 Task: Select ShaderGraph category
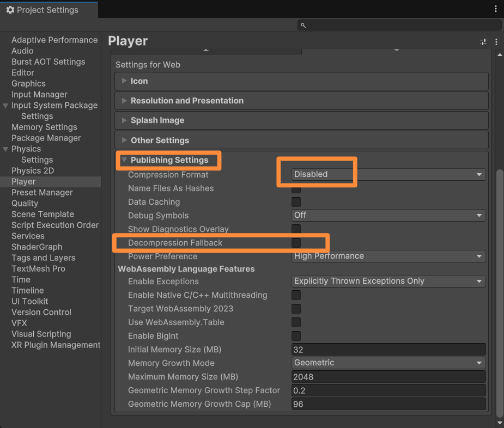[37, 247]
